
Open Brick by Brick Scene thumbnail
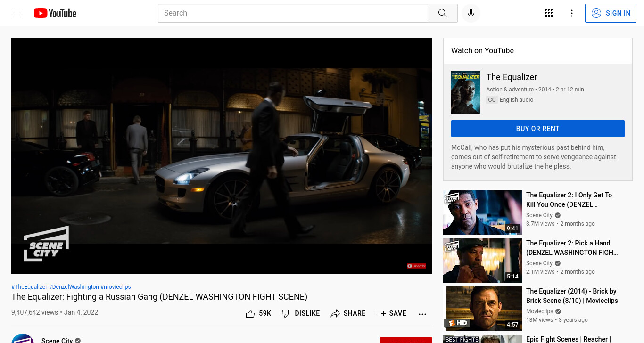(x=483, y=309)
